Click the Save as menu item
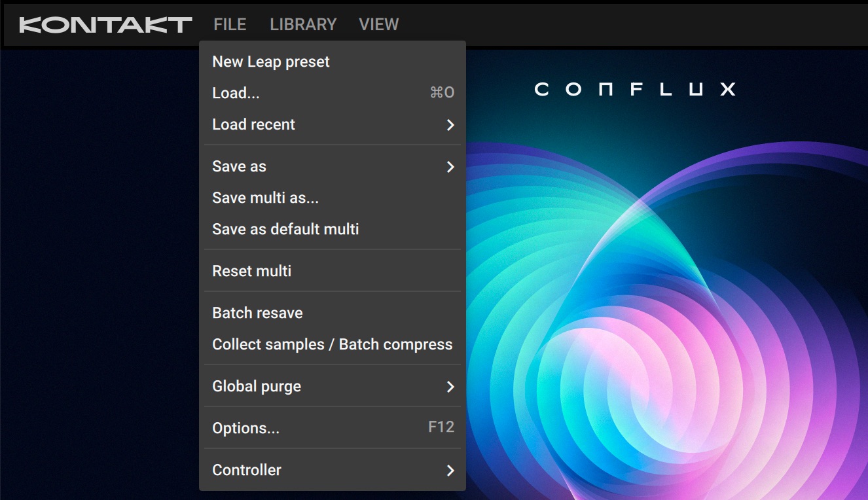This screenshot has height=500, width=868. click(240, 166)
